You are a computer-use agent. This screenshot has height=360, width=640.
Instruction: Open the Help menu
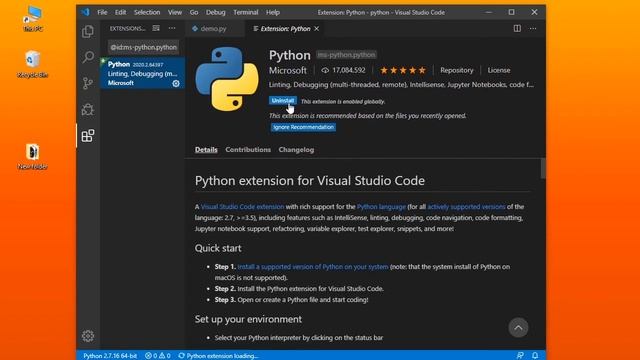[273, 12]
